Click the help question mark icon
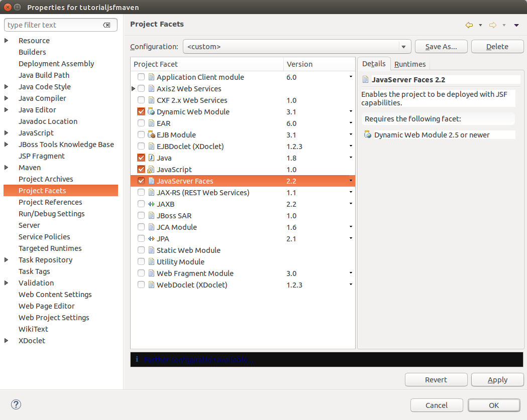Viewport: 527px width, 420px height. [x=16, y=404]
